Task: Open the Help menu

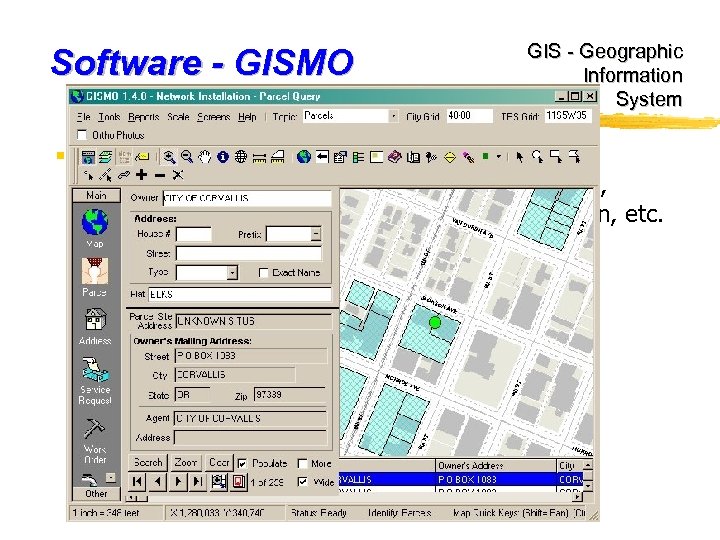Action: (247, 117)
